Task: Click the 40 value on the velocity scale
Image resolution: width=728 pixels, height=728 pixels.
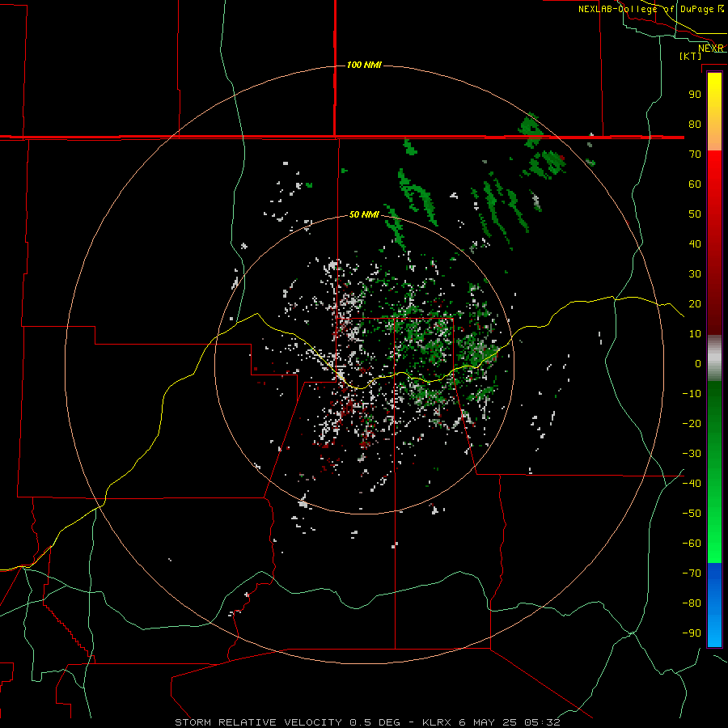Action: coord(695,244)
